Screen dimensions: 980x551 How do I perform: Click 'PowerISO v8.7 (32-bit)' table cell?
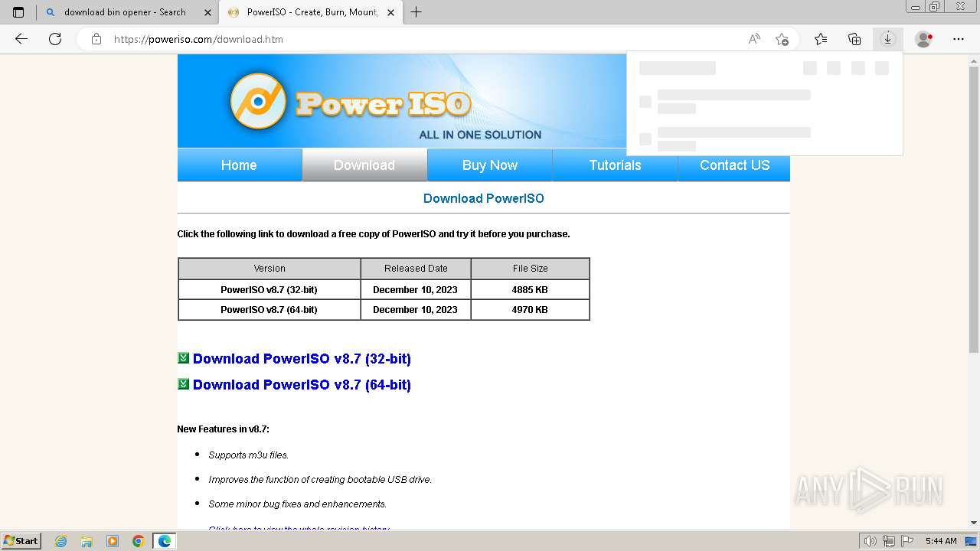tap(269, 289)
